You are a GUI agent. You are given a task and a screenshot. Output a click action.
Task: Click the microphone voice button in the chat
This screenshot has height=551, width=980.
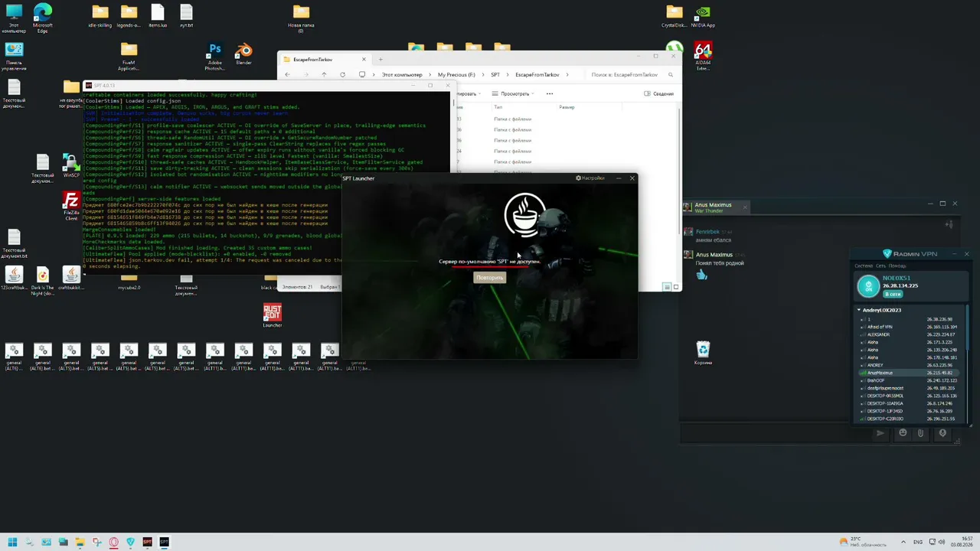tap(942, 433)
